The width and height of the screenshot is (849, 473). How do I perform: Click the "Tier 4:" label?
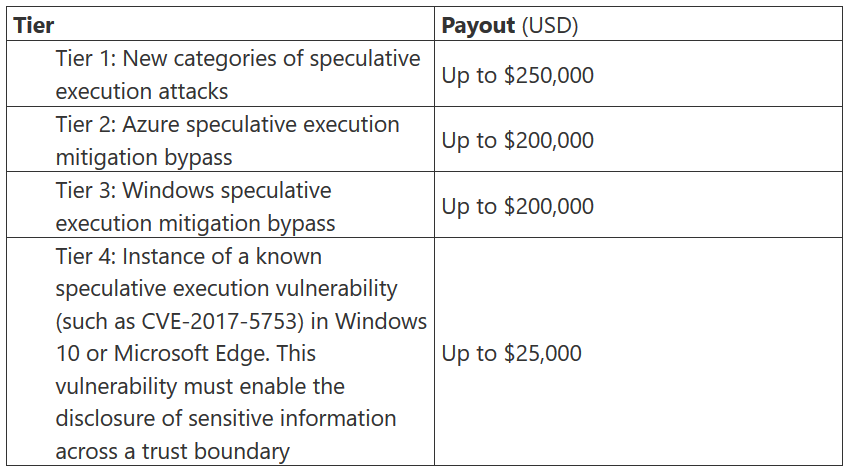[88, 257]
